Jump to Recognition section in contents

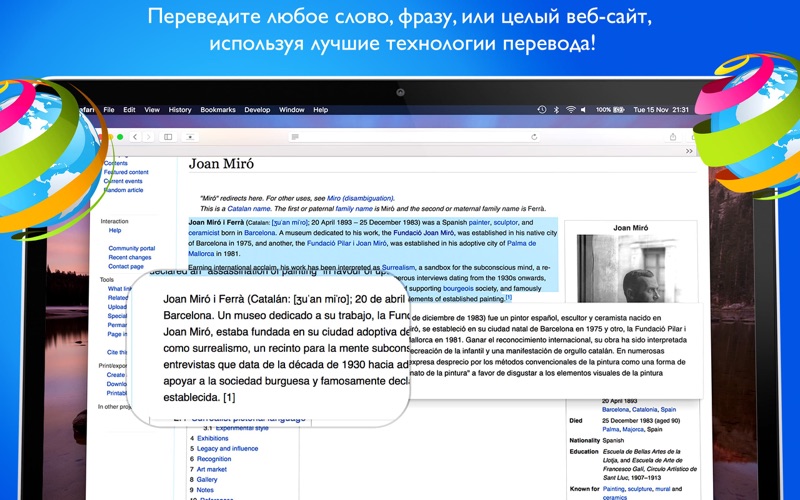214,459
